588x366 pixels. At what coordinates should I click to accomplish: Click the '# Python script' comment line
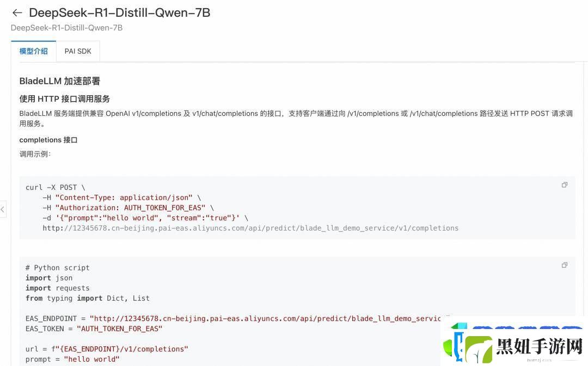coord(57,268)
